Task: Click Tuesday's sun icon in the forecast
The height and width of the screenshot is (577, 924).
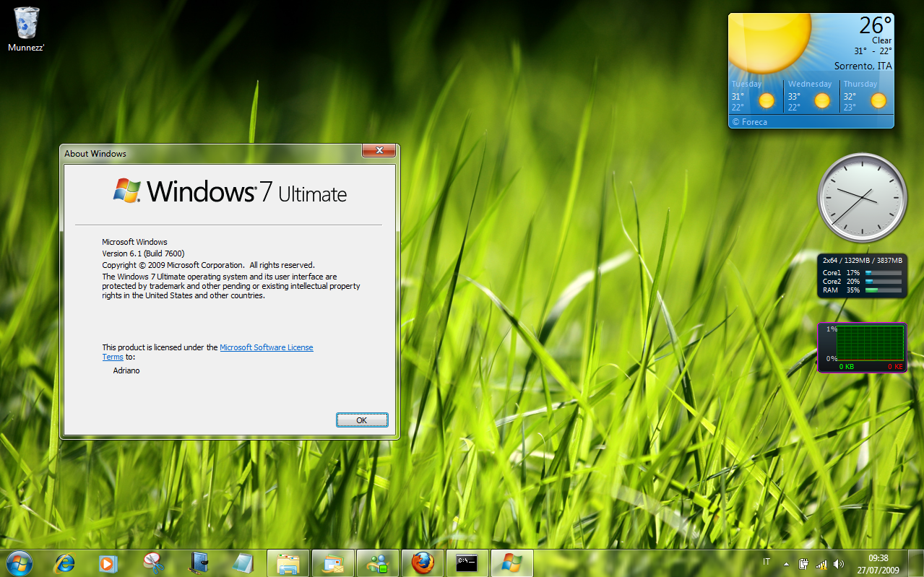Action: coord(767,100)
